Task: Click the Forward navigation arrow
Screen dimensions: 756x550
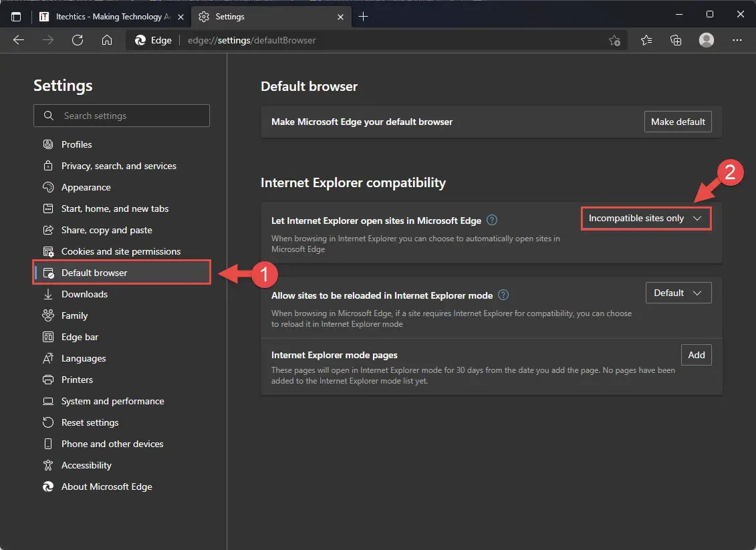Action: (x=47, y=40)
